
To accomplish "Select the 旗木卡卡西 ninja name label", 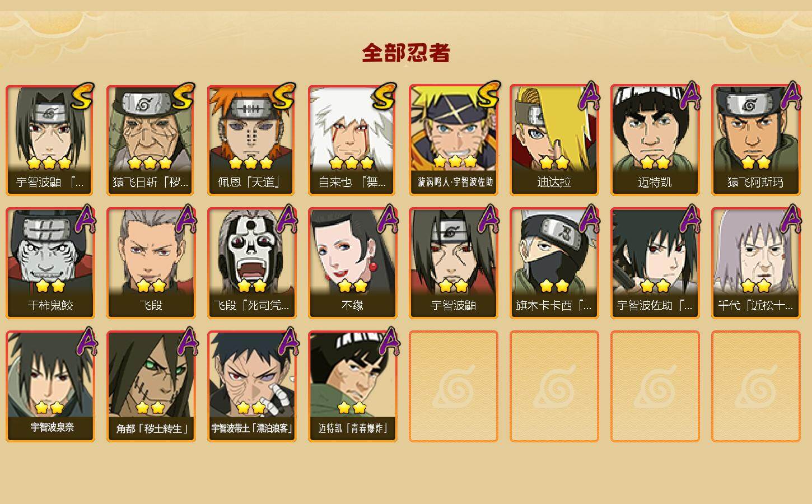I will click(554, 306).
